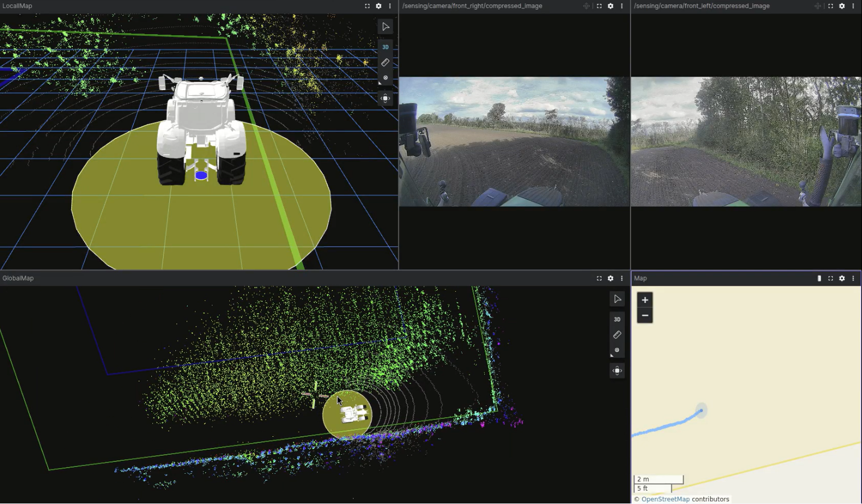Open the GlobalMap panel three-dot menu
862x504 pixels.
(622, 278)
